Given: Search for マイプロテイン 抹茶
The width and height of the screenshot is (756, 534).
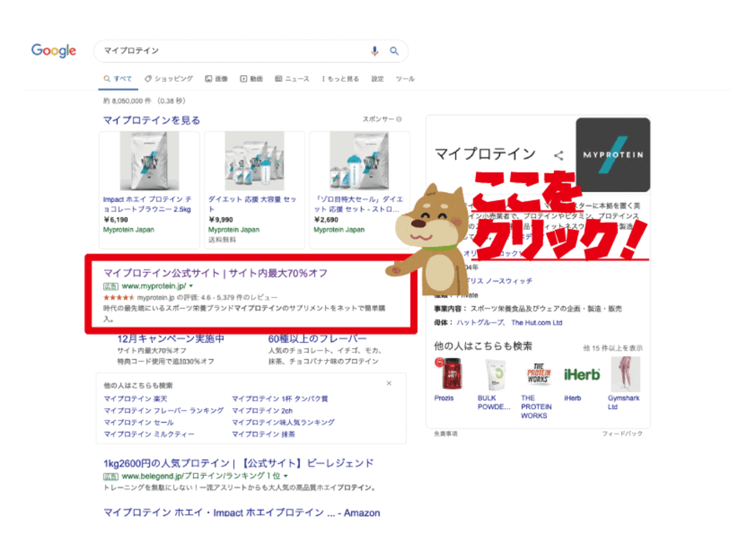Looking at the screenshot, I should (263, 434).
